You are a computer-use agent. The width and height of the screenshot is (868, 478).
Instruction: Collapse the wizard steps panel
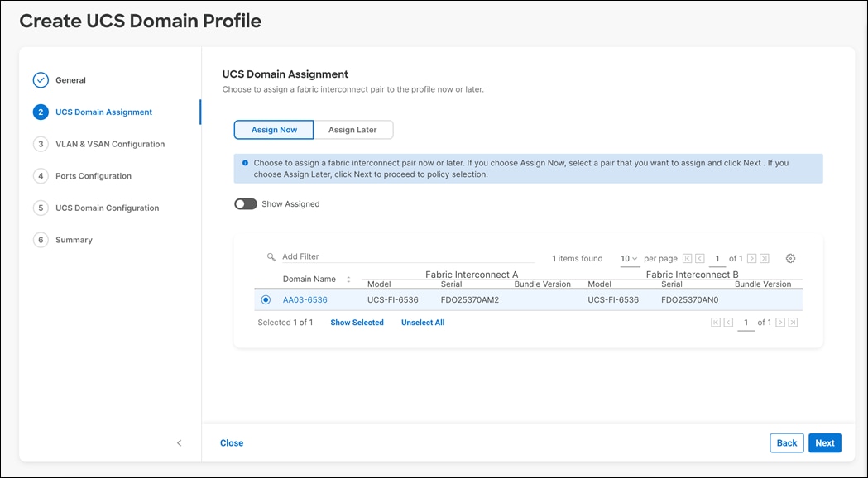(x=180, y=443)
